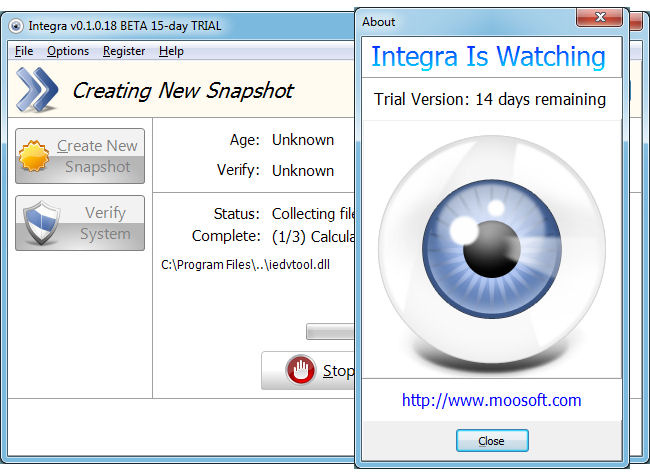Click the large eyeball image in About
Screen dimensions: 650x475
492,249
